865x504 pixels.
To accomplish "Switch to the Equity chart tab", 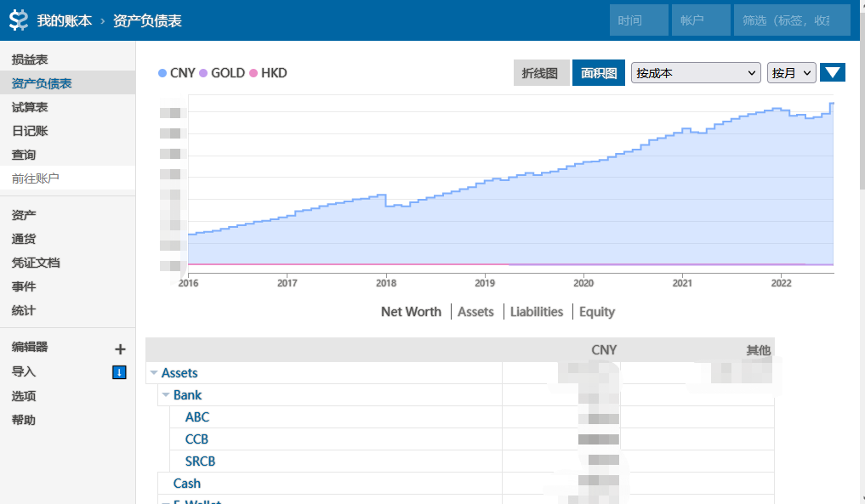I will click(596, 312).
